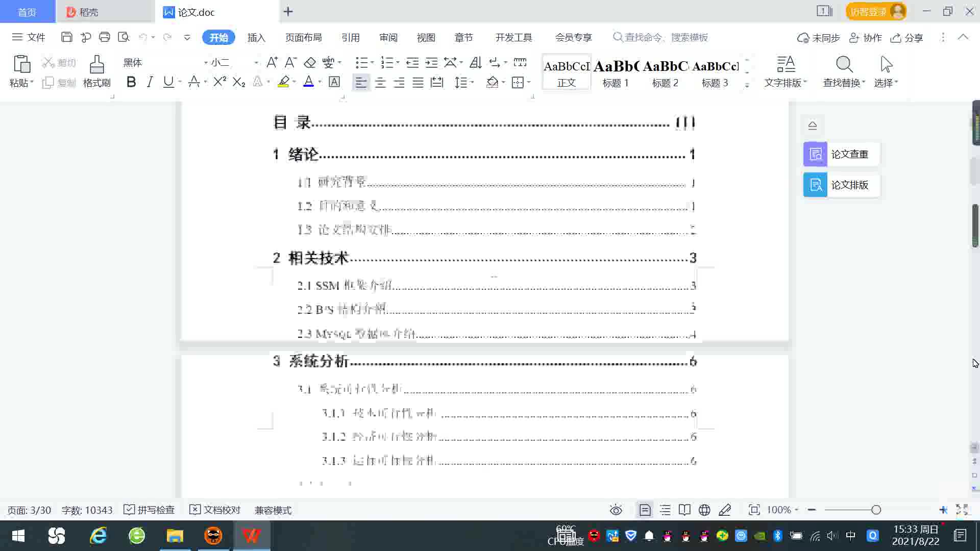Open the 页面布局 ribbon tab
The image size is (980, 551).
coord(303,37)
